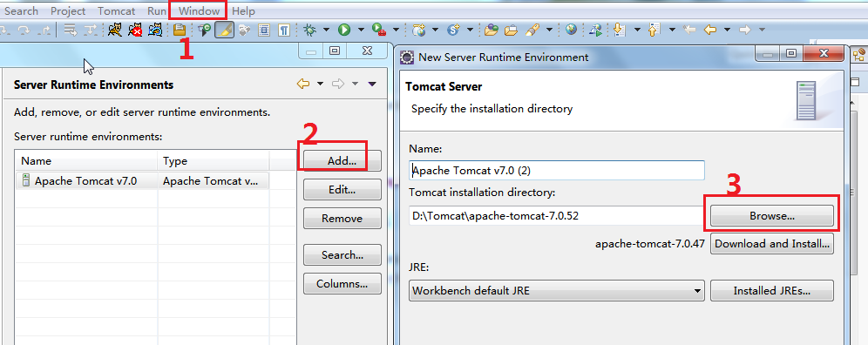Toggle Mark Occurrences highlighter button
This screenshot has height=345, width=868.
[x=224, y=30]
